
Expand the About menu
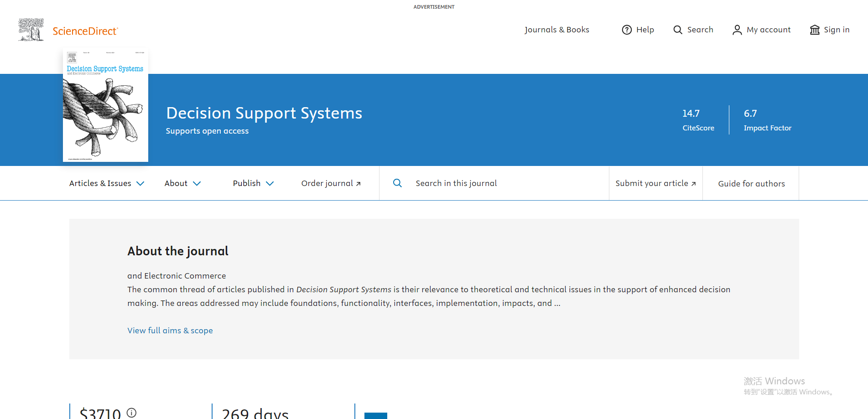click(x=182, y=183)
